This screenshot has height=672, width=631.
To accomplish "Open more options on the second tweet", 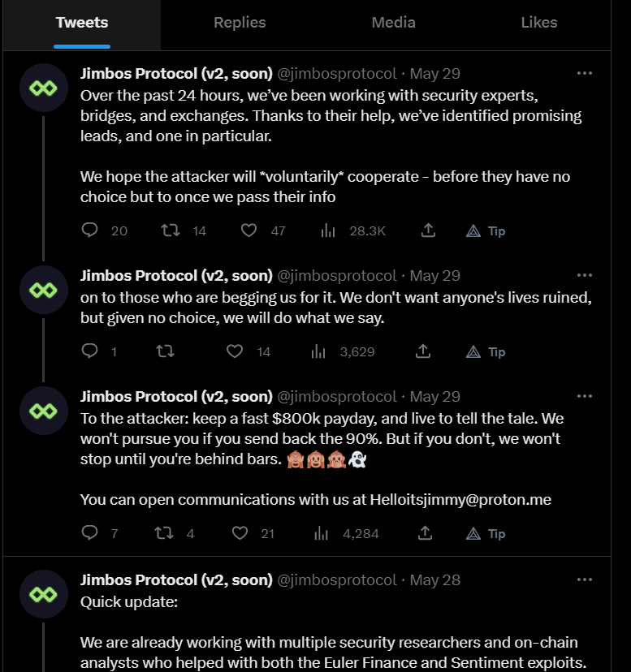I will coord(585,275).
